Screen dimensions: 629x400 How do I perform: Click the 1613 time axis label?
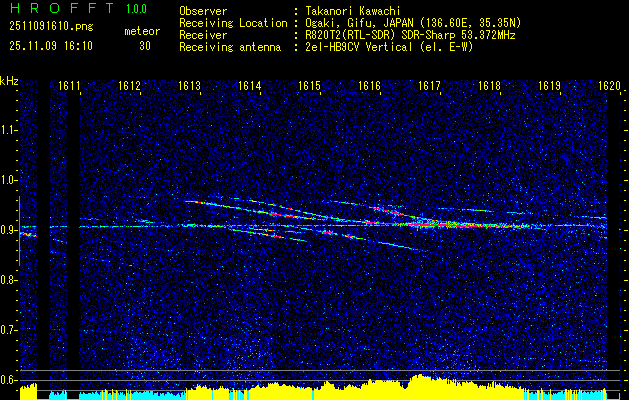point(189,86)
